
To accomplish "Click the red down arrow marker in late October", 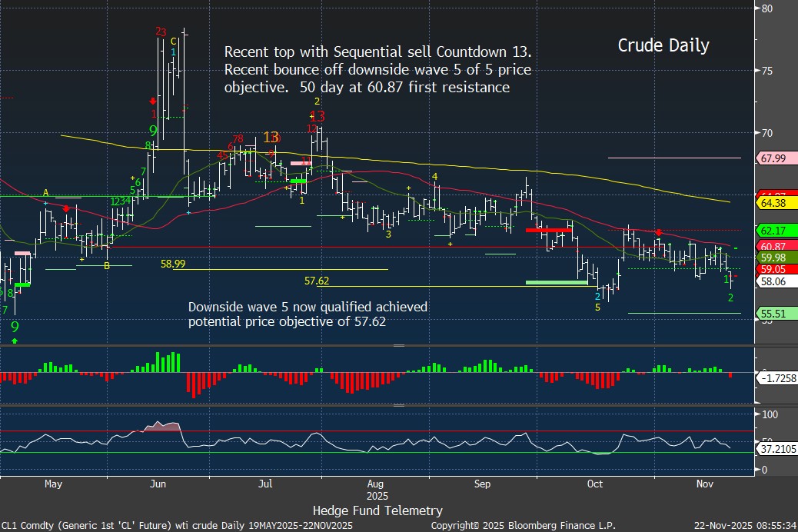I will click(x=659, y=232).
